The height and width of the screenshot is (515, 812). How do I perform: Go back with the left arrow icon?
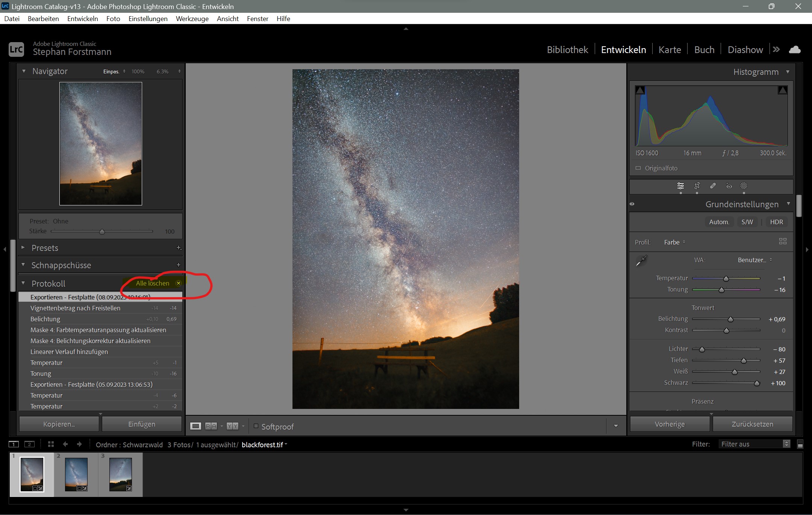[x=65, y=444]
